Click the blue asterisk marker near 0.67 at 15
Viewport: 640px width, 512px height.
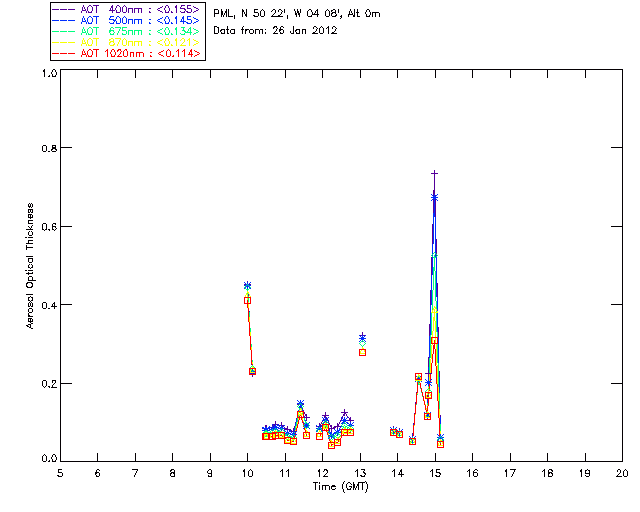pos(435,198)
